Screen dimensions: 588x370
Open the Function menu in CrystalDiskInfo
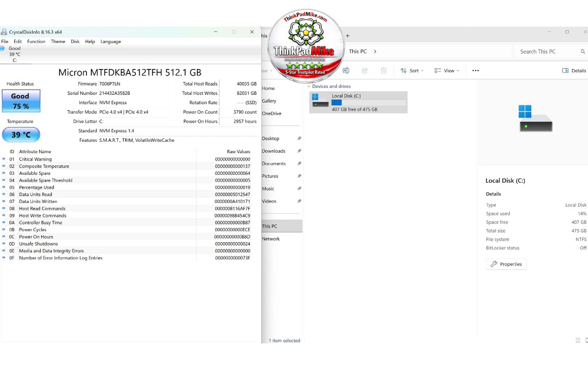pos(36,41)
